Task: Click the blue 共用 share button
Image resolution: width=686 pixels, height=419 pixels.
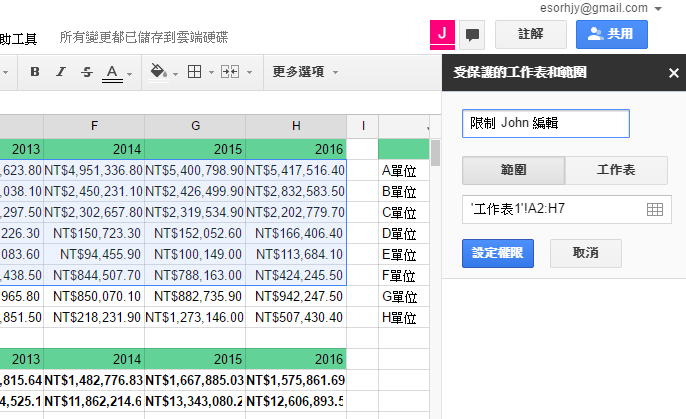Action: [612, 34]
